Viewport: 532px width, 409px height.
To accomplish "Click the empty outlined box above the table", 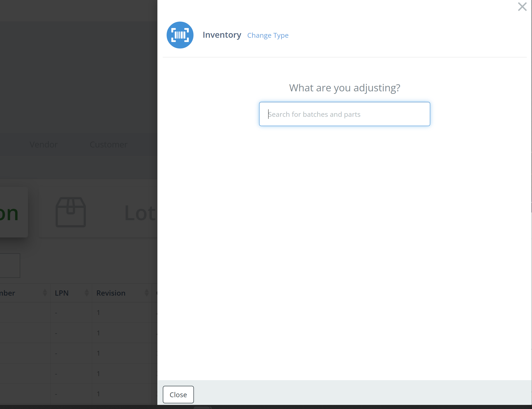I will click(9, 265).
